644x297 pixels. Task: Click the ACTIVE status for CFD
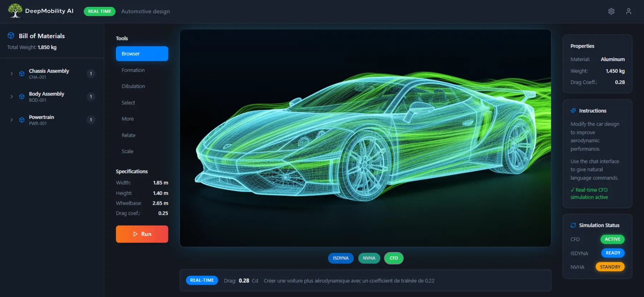click(x=613, y=239)
